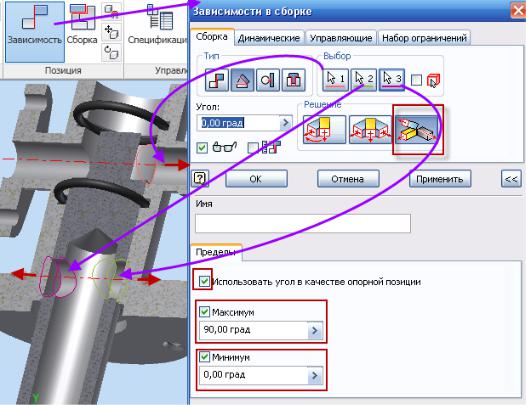Select the small move component icon
Viewport: 526px width, 405px height.
tap(111, 33)
